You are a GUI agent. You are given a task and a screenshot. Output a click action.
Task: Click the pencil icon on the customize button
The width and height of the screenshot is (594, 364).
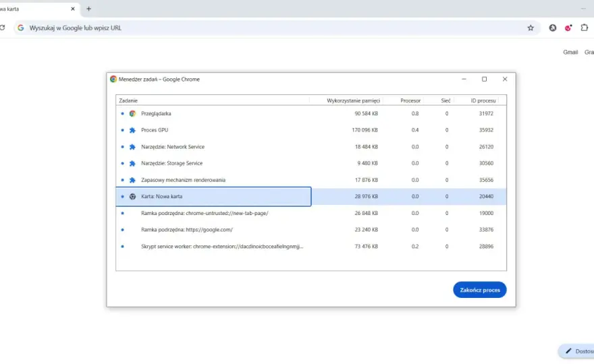pyautogui.click(x=568, y=351)
